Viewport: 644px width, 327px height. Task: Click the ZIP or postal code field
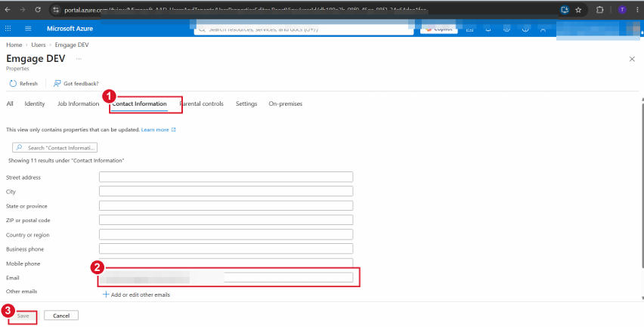(x=226, y=220)
